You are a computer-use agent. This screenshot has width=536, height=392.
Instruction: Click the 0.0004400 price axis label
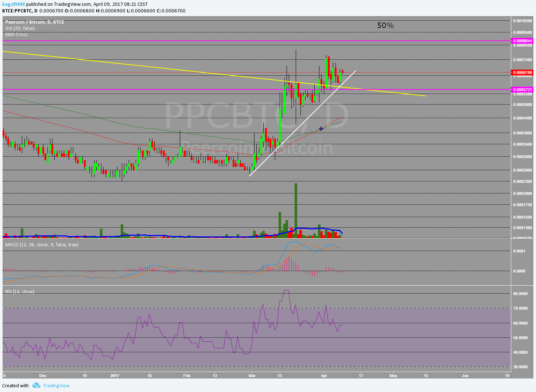523,118
